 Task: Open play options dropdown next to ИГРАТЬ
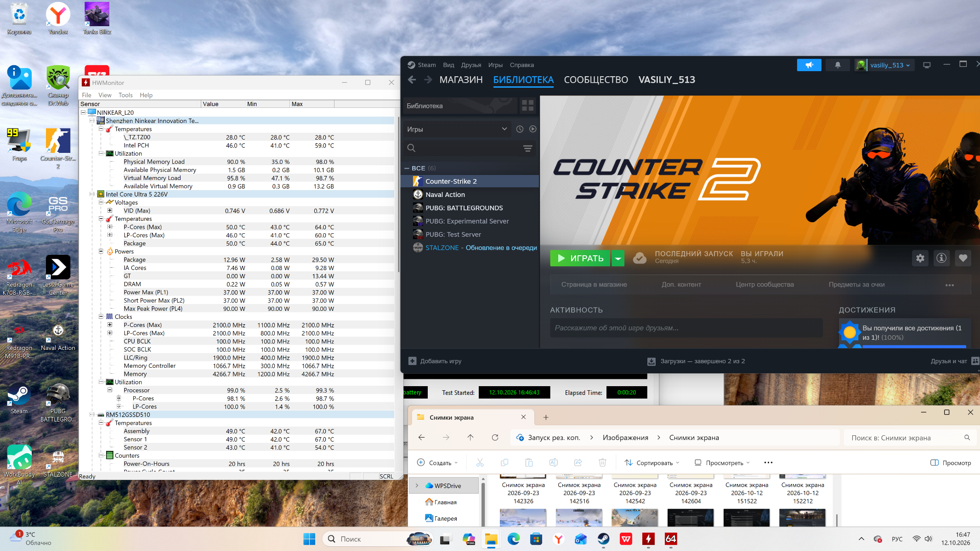click(618, 259)
